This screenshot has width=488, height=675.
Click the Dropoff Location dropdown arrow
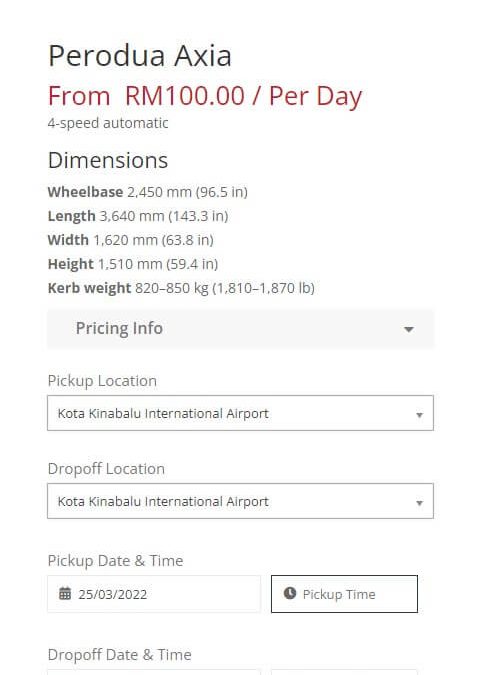(420, 503)
